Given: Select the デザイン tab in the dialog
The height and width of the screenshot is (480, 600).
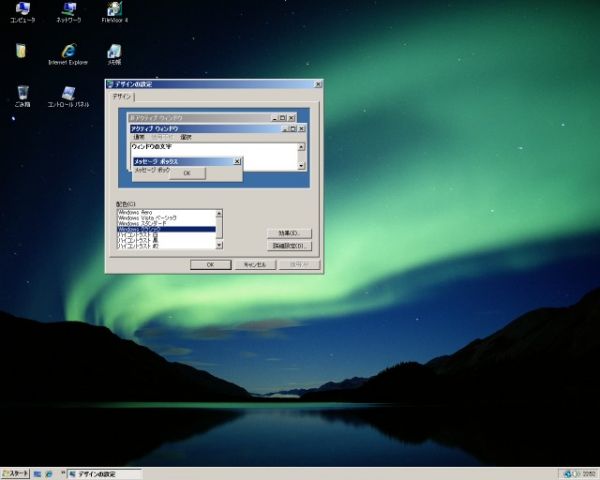Looking at the screenshot, I should pos(120,97).
